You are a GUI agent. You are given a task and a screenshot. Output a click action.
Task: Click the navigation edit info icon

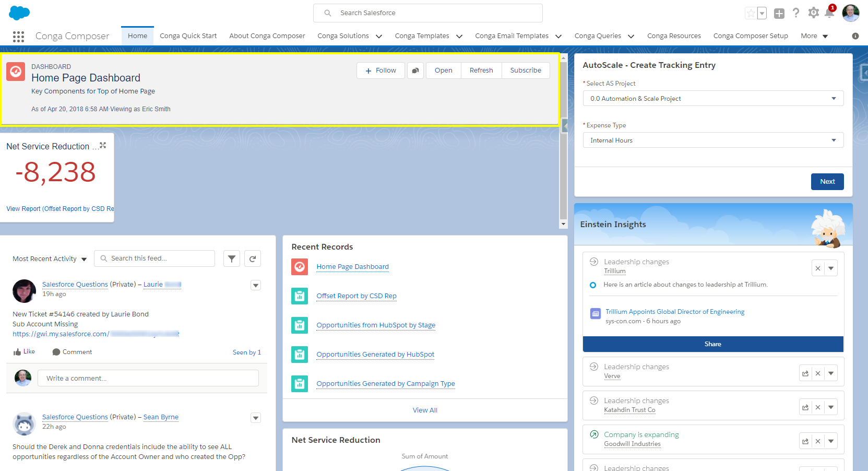pos(855,36)
